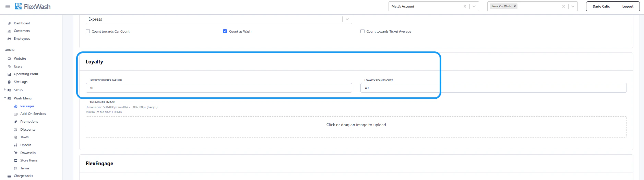The height and width of the screenshot is (180, 644).
Task: Enable Count towards Car Count checkbox
Action: [x=88, y=31]
